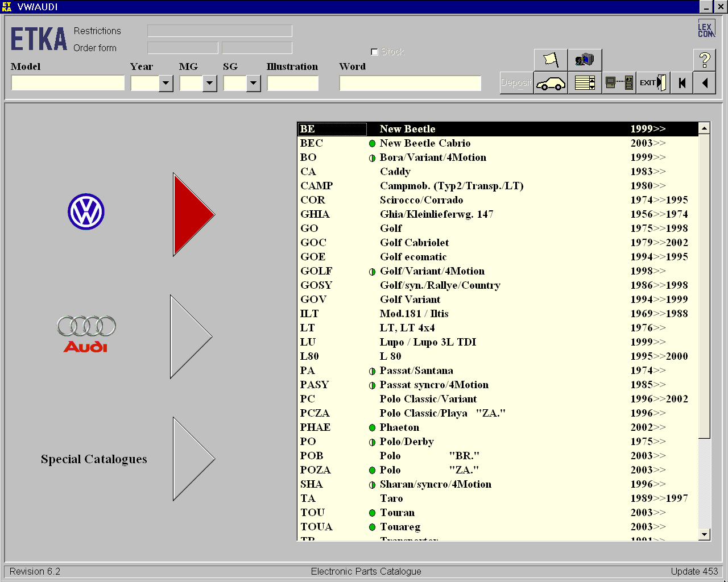This screenshot has width=728, height=582.
Task: Click the Order form left field
Action: click(x=183, y=48)
